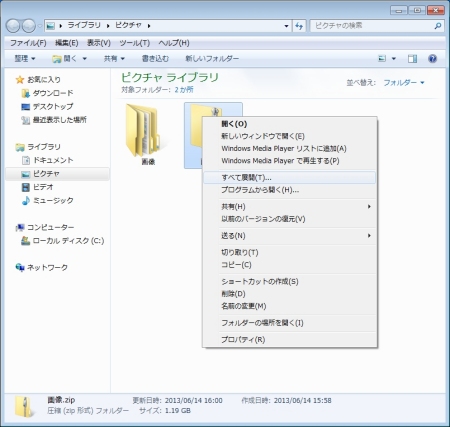The width and height of the screenshot is (450, 427).
Task: Click the help question mark icon
Action: [432, 59]
